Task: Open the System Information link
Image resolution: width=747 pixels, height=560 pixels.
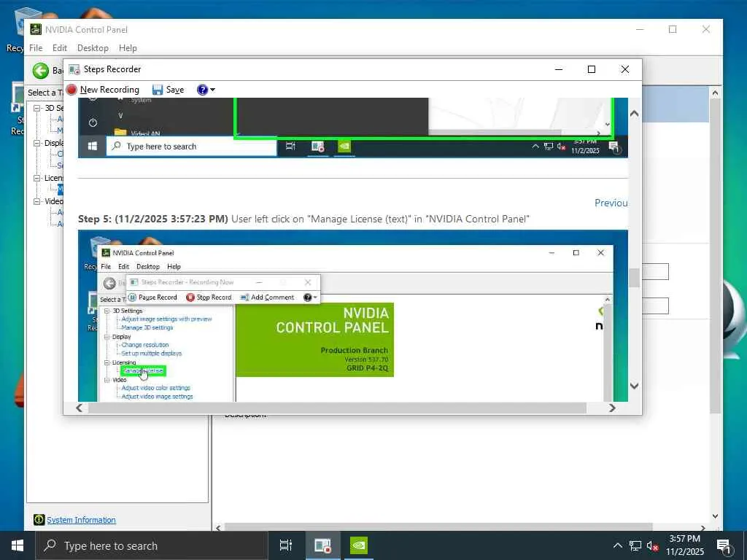Action: pyautogui.click(x=81, y=520)
